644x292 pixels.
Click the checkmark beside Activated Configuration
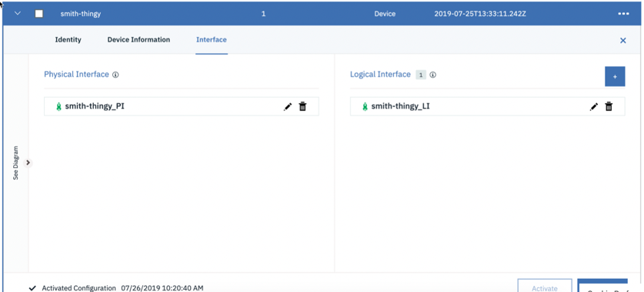(33, 288)
